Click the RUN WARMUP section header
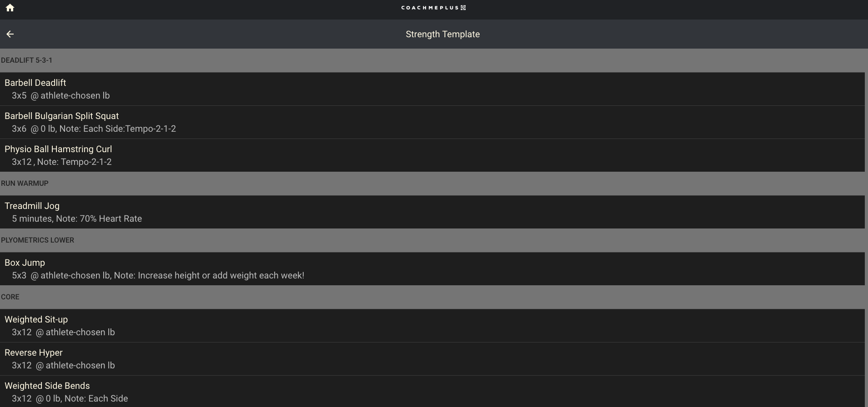 [25, 184]
